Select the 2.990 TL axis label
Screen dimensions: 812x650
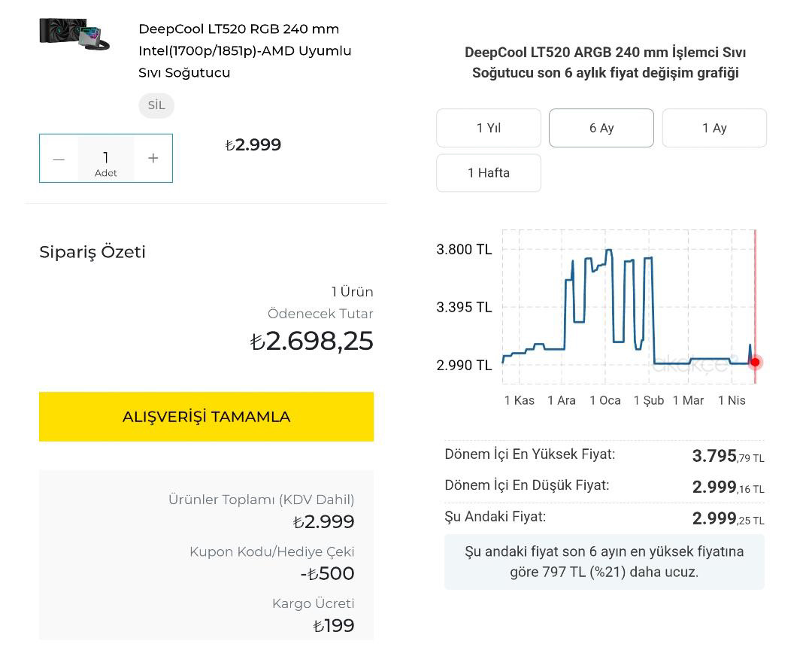pos(464,366)
